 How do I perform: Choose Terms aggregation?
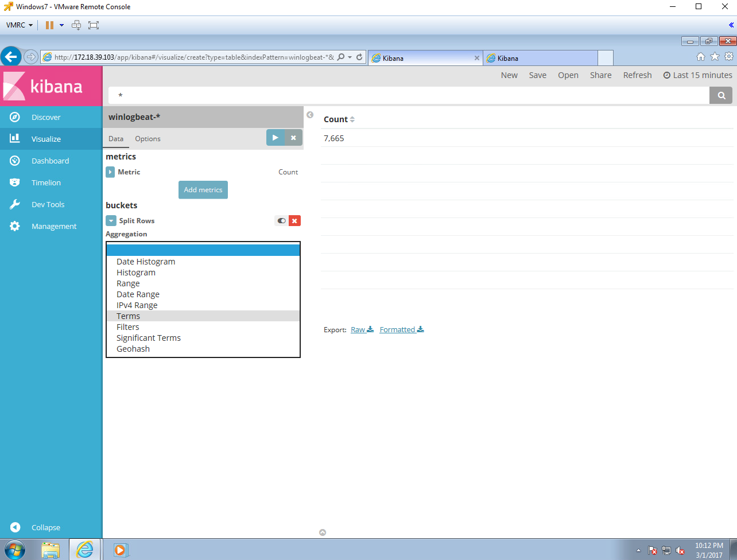203,316
